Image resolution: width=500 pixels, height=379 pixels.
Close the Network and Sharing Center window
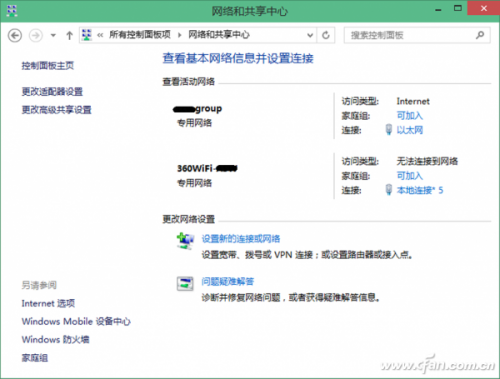click(484, 8)
